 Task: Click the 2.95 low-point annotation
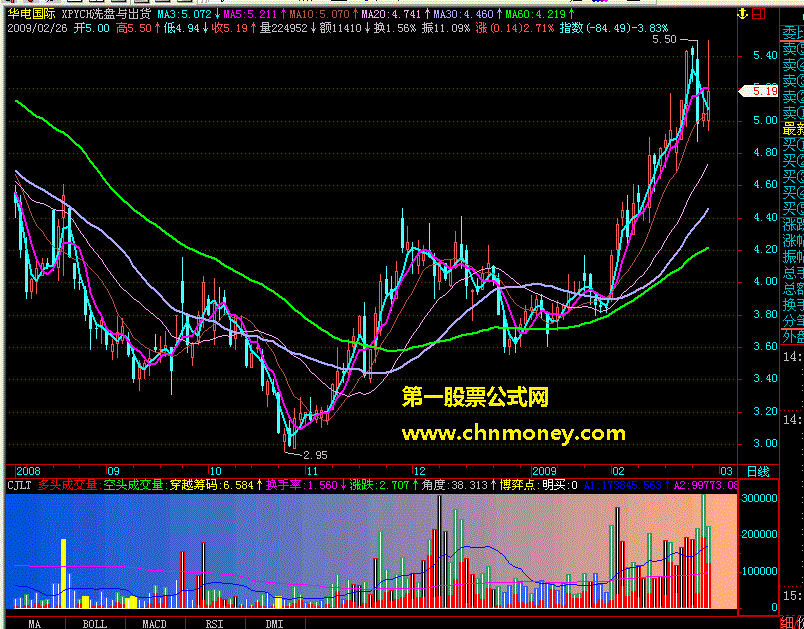pos(315,455)
